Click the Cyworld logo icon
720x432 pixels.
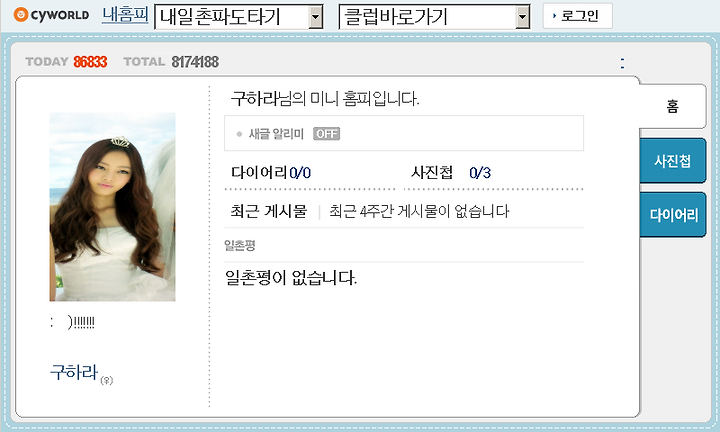click(21, 15)
